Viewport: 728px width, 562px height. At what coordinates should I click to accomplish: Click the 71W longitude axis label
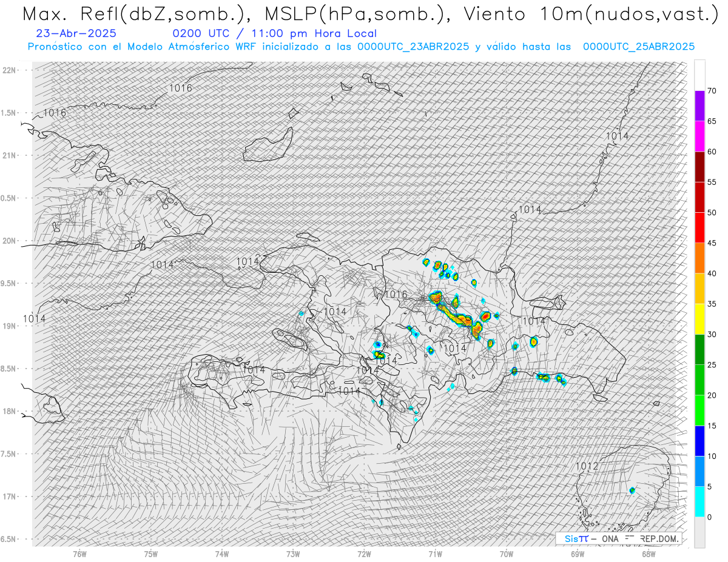click(435, 554)
